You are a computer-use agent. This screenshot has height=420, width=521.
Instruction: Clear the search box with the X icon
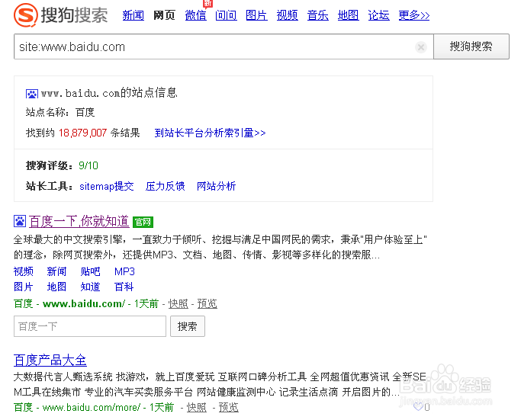click(x=421, y=47)
